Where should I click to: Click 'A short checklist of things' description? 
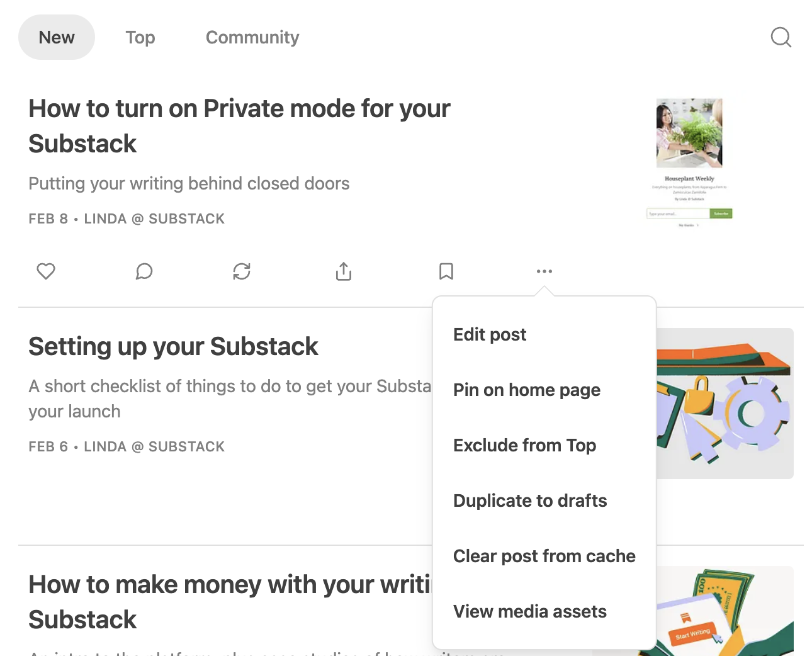click(x=230, y=399)
